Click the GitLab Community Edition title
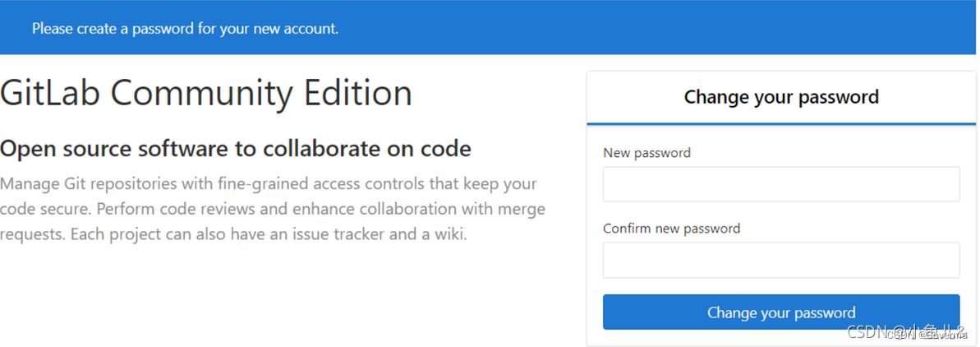The width and height of the screenshot is (980, 347). pos(205,93)
